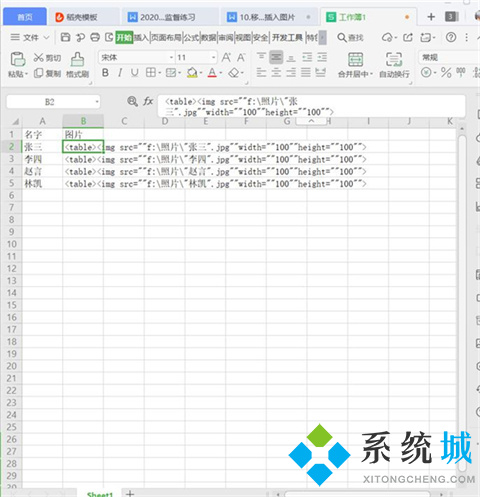Add a new sheet with the plus button
This screenshot has width=480, height=497.
click(130, 493)
